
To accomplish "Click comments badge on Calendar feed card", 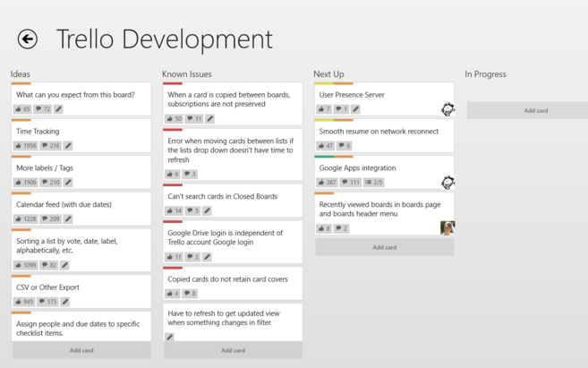I will 51,218.
